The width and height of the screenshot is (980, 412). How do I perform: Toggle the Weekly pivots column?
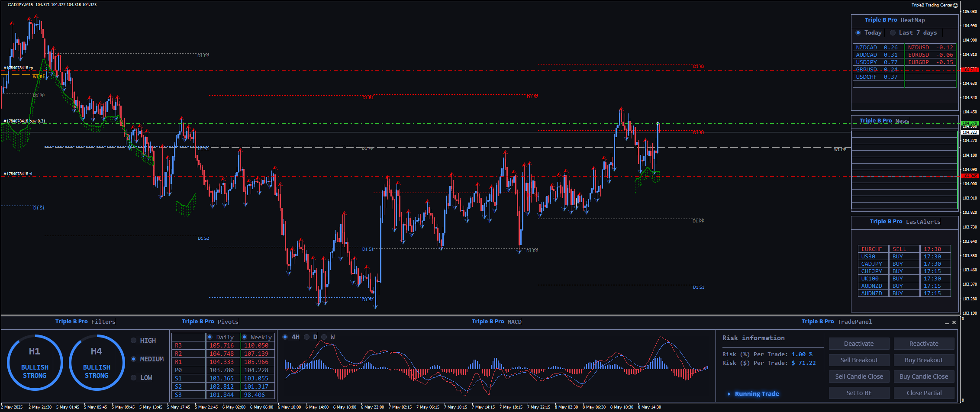point(245,337)
